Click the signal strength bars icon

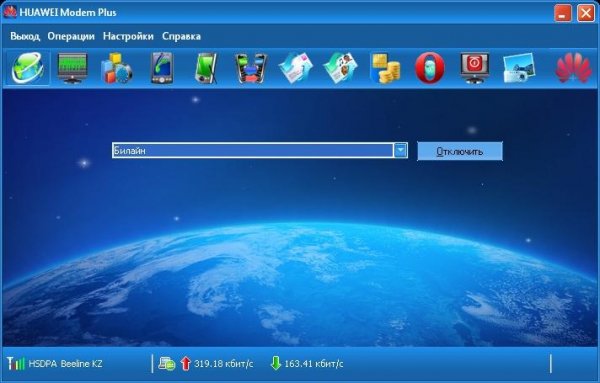tap(16, 363)
